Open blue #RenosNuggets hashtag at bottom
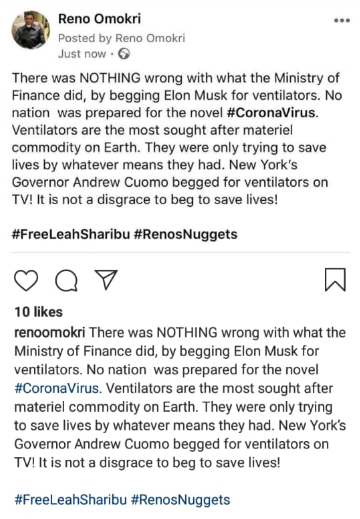The width and height of the screenshot is (360, 519). pyautogui.click(x=181, y=500)
